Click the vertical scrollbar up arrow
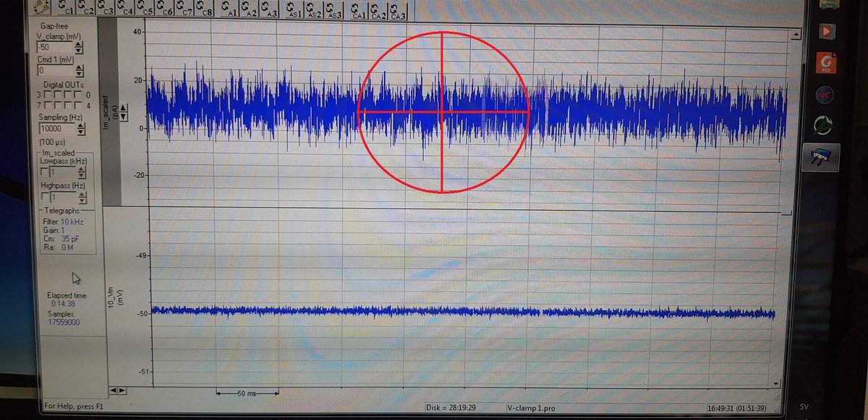 795,33
